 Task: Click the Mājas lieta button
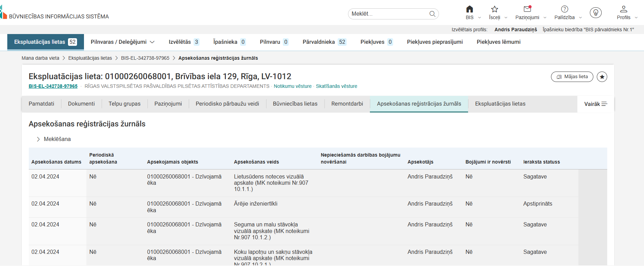tap(572, 77)
